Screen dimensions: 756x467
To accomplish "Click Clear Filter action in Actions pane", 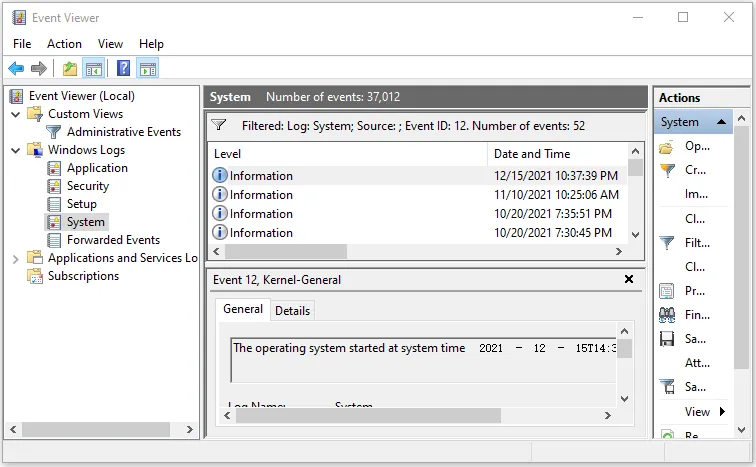I will 695,267.
